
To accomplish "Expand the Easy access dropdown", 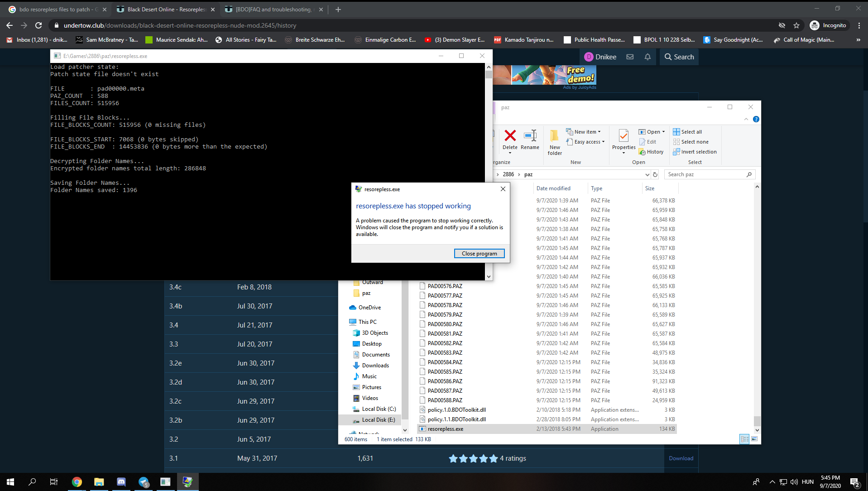I will coord(589,142).
